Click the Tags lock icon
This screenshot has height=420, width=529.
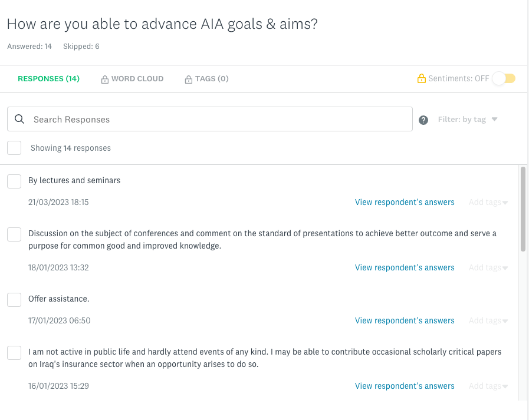click(189, 79)
